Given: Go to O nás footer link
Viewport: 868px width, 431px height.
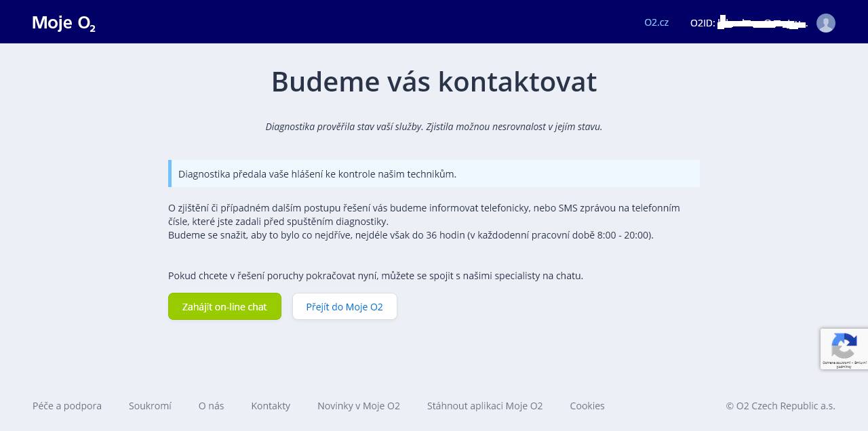Looking at the screenshot, I should pos(211,406).
